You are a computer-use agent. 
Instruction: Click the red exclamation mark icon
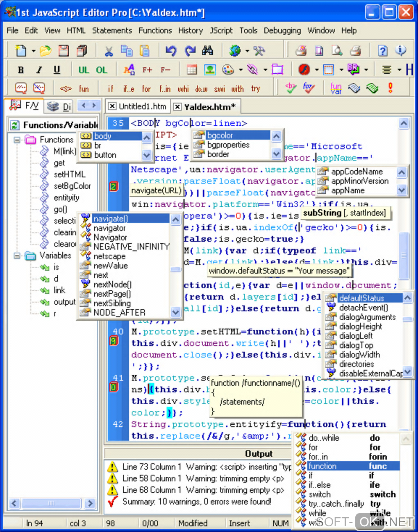391,88
